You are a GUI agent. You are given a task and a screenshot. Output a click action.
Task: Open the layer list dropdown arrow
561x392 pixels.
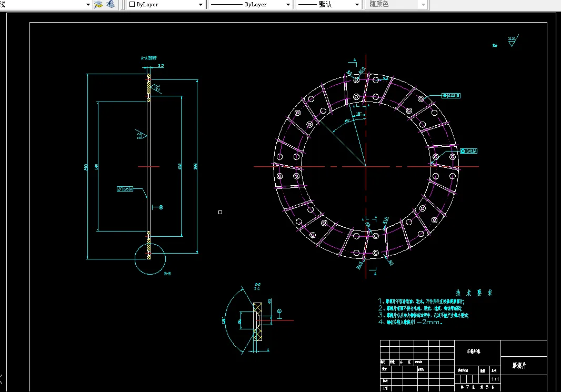(x=88, y=5)
